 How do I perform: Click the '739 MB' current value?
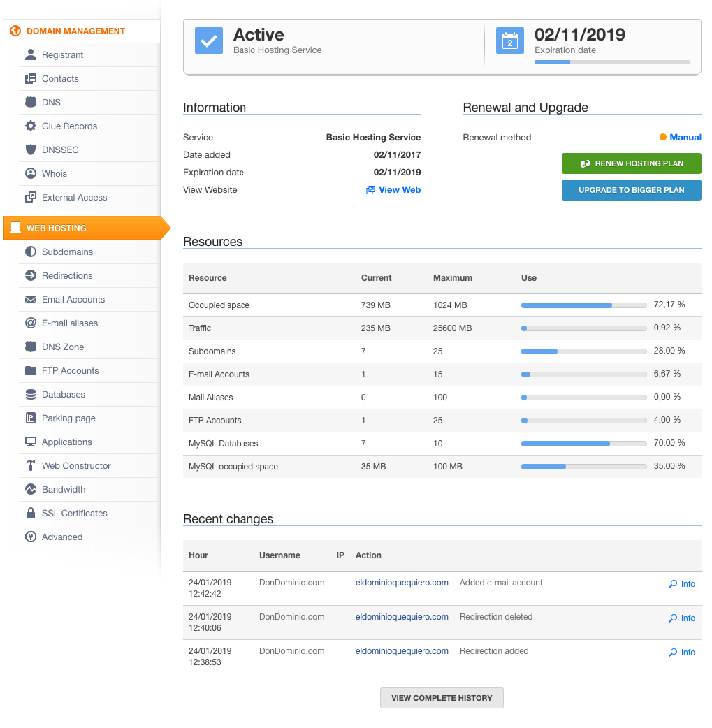[375, 305]
